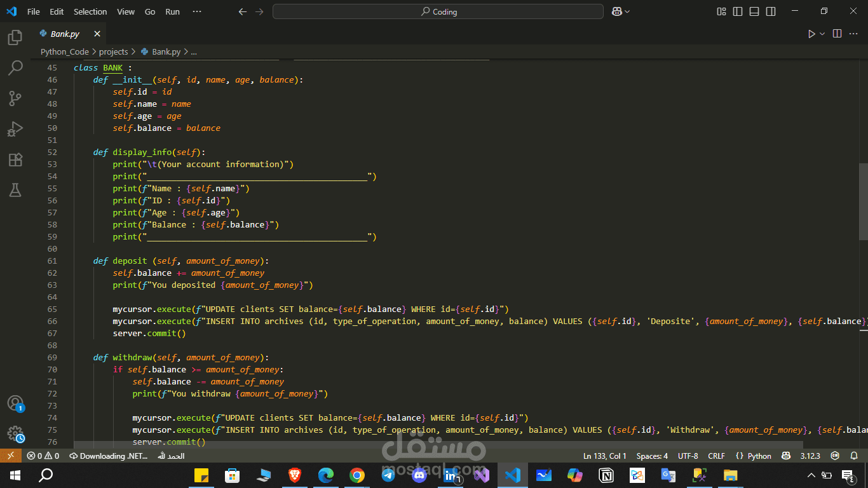Open the Run menu
The image size is (868, 488).
click(x=172, y=11)
